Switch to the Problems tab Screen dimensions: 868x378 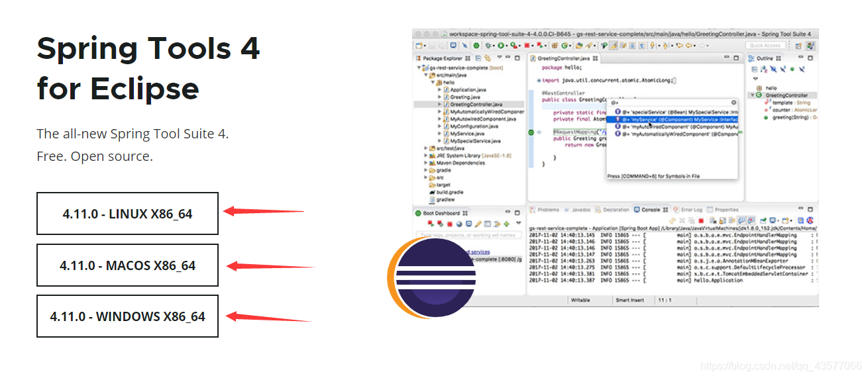pos(545,210)
